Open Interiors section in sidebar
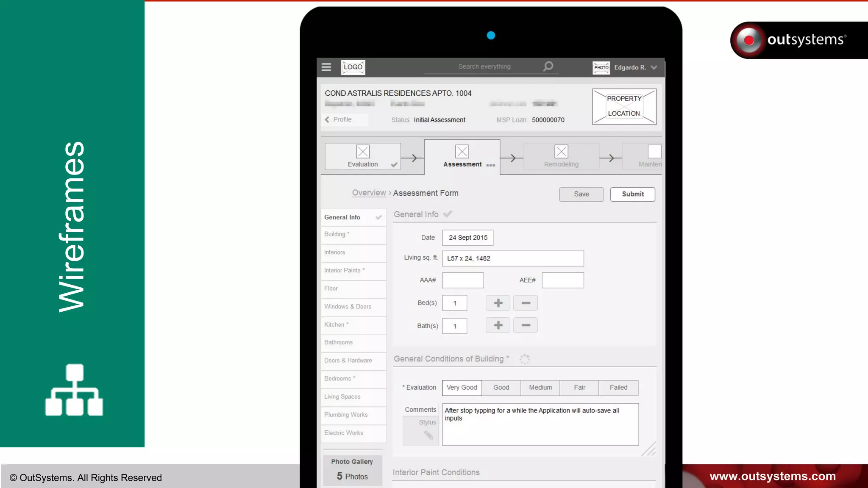Screen dimensions: 868x488 click(353, 252)
